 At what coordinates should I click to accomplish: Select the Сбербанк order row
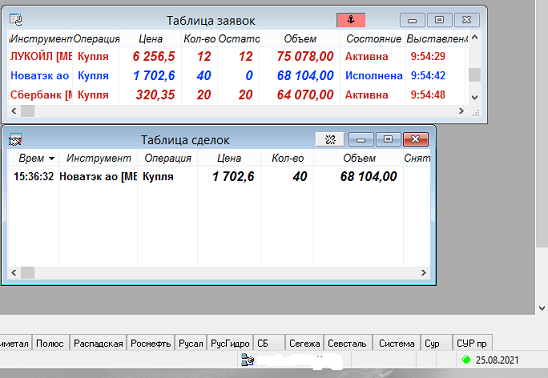pos(237,95)
